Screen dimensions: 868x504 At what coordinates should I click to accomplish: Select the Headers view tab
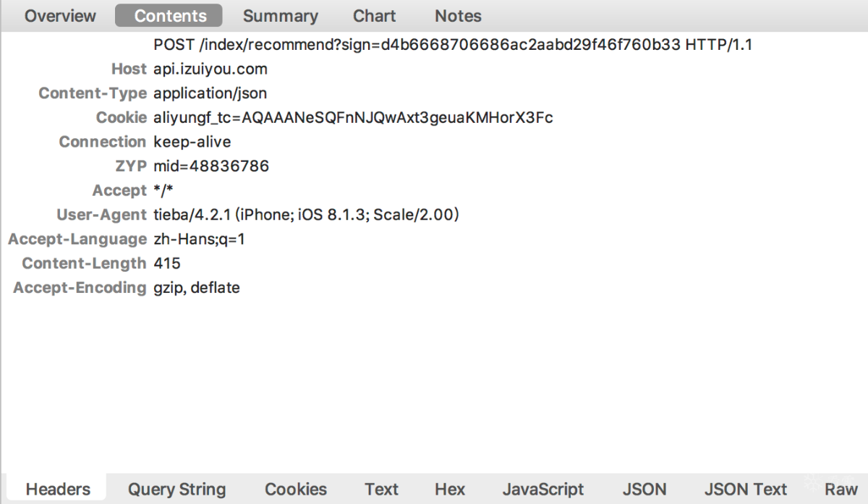(58, 490)
